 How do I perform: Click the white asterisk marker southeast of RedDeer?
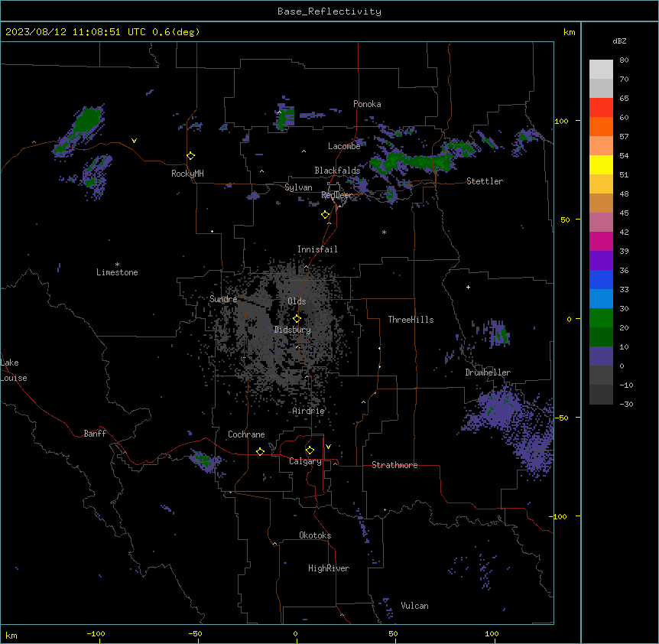click(x=384, y=232)
